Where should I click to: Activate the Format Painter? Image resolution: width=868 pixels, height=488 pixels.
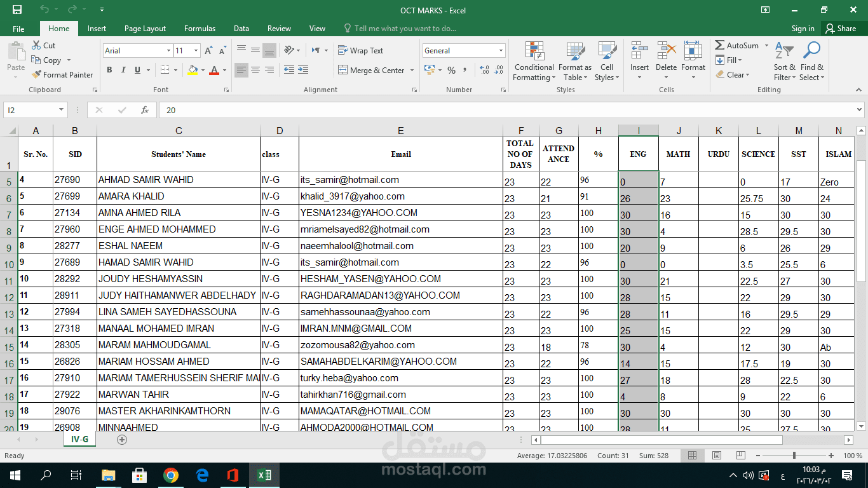click(62, 74)
